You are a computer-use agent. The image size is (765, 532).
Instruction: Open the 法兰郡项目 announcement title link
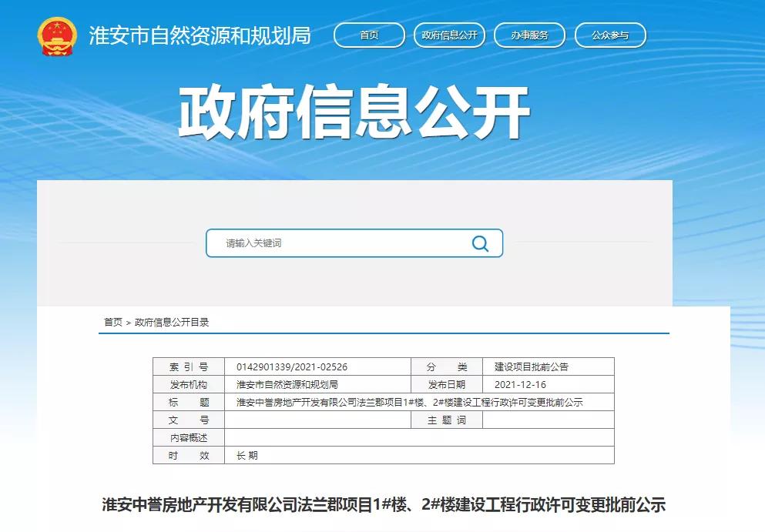click(382, 503)
